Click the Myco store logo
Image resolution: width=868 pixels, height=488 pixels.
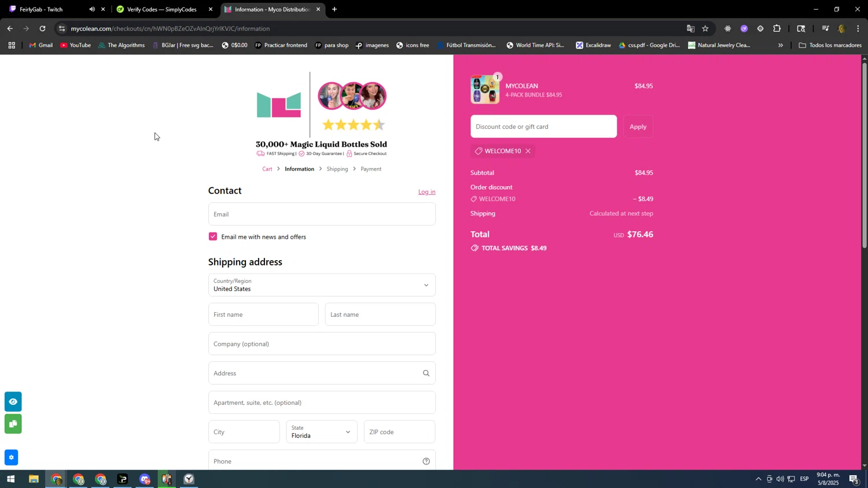(279, 105)
